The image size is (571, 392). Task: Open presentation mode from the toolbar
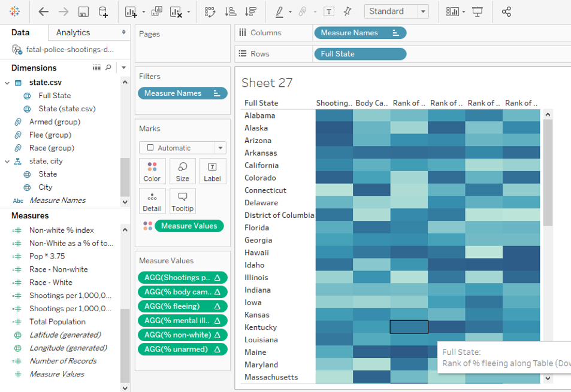(478, 11)
